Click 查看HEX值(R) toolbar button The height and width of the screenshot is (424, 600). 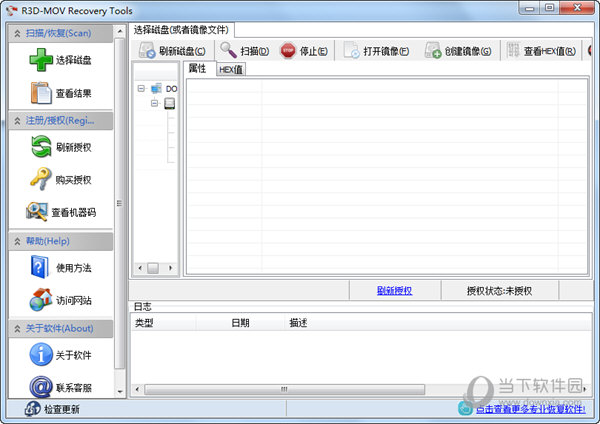pyautogui.click(x=541, y=51)
